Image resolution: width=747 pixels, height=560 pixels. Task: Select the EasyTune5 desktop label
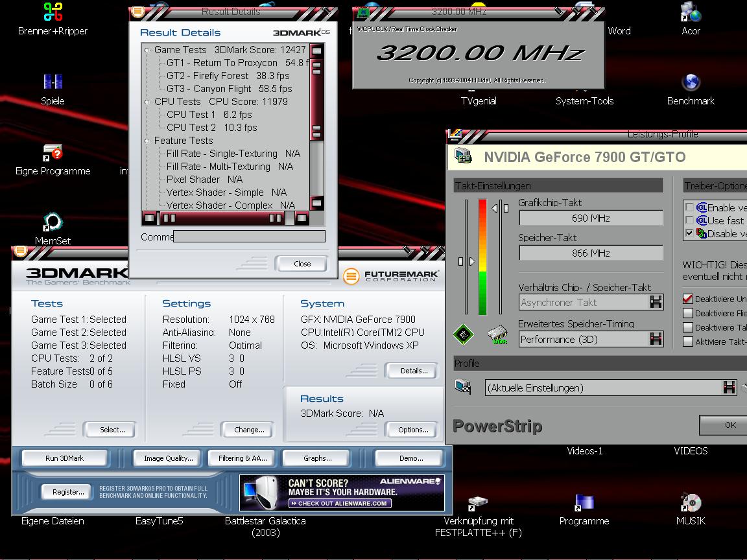pyautogui.click(x=159, y=521)
